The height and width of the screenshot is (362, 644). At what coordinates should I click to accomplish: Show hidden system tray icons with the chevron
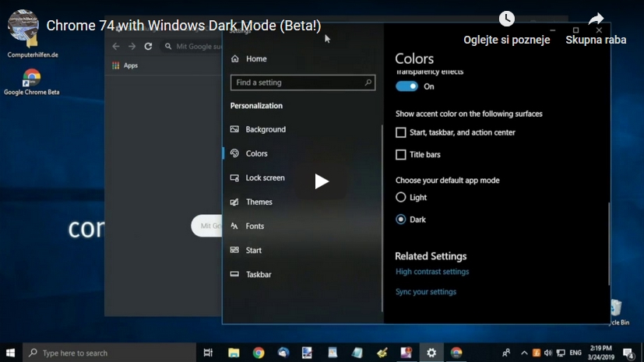(x=524, y=353)
